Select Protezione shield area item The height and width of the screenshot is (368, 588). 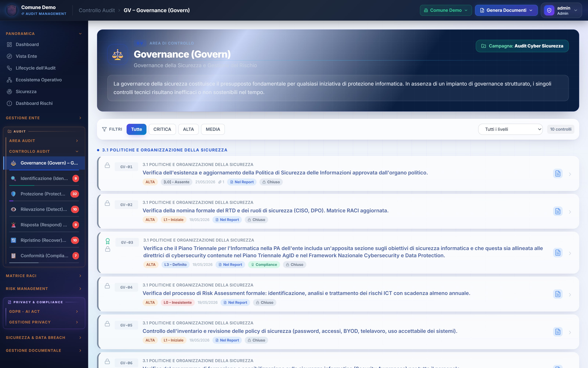coord(44,194)
